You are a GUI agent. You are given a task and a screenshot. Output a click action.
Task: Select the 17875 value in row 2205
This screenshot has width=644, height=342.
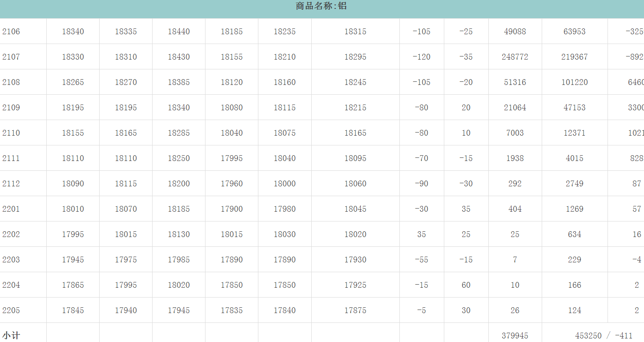(355, 310)
